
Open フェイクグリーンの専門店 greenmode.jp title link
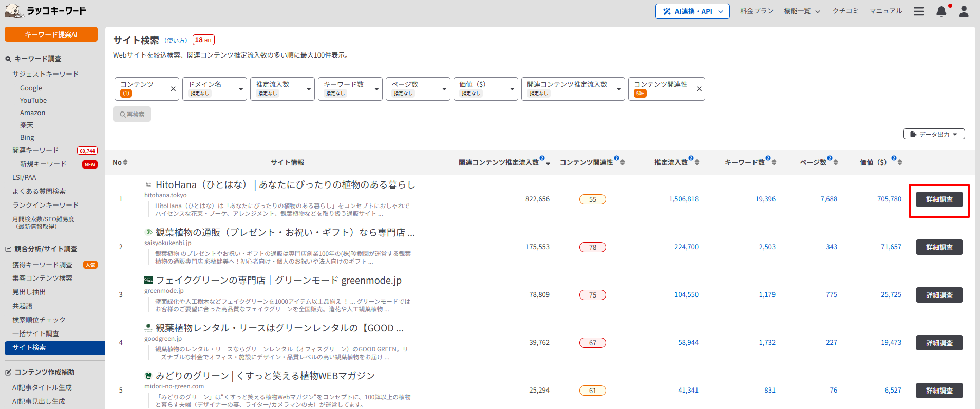pyautogui.click(x=278, y=280)
